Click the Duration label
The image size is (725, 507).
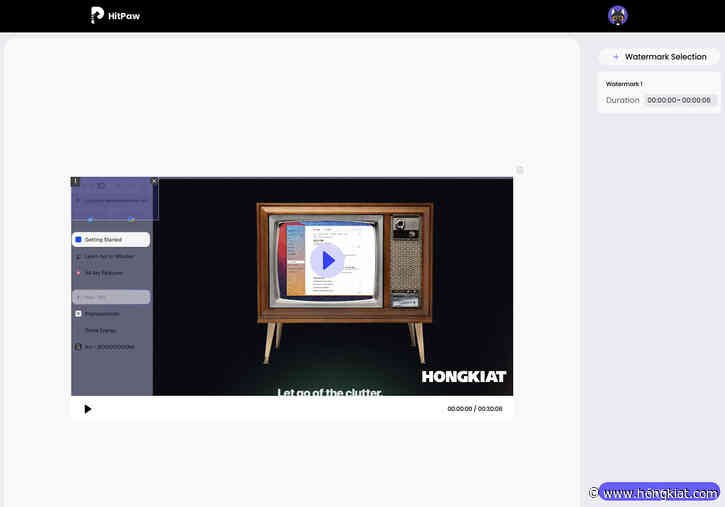[622, 100]
